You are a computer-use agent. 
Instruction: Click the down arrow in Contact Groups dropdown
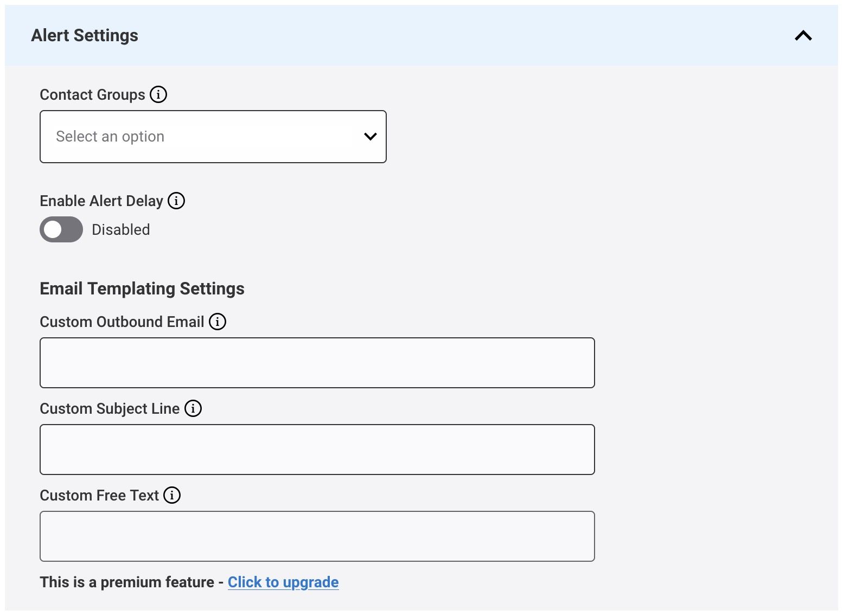pyautogui.click(x=370, y=137)
